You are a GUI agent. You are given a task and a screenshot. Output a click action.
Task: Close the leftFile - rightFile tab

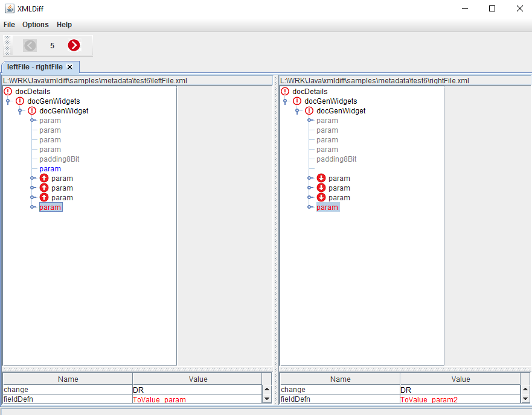pos(69,67)
